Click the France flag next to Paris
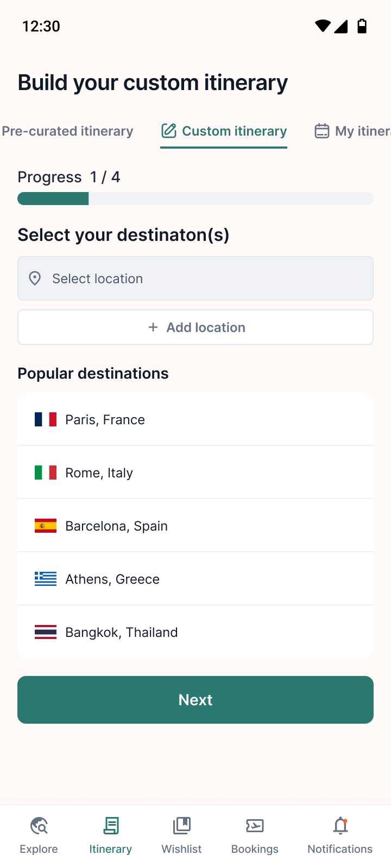 click(x=46, y=419)
